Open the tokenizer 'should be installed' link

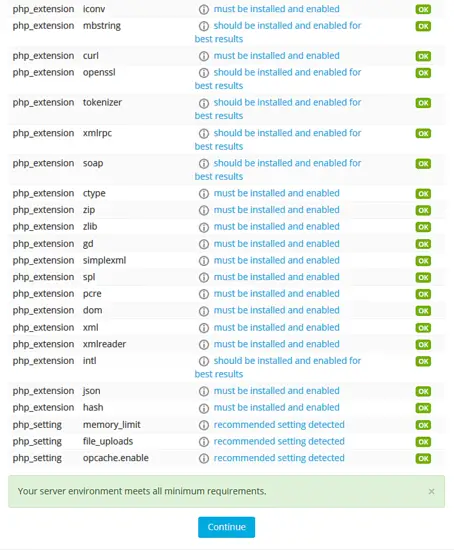pyautogui.click(x=278, y=109)
